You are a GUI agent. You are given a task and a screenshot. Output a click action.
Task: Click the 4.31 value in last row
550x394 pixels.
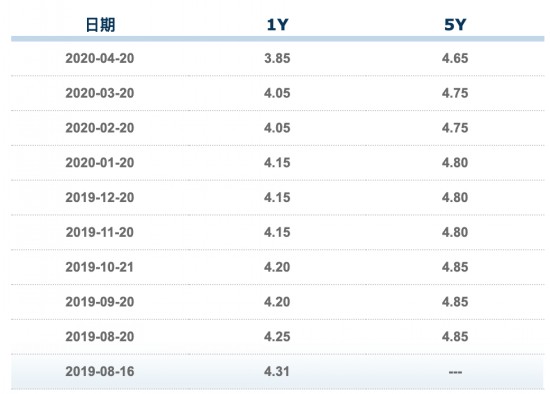pos(277,371)
